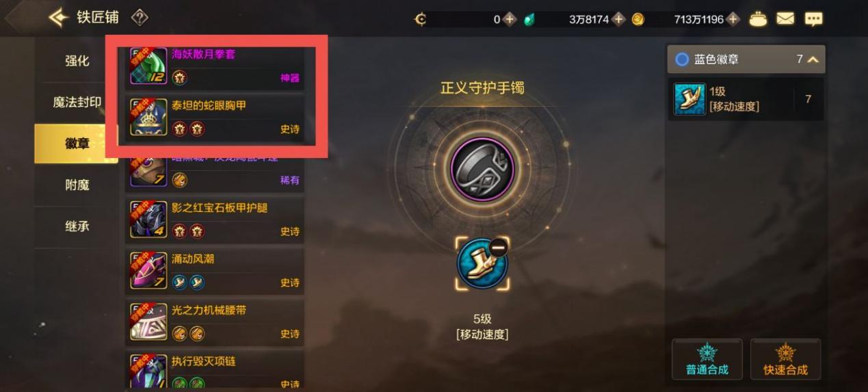
Task: Open the bag inventory icon in top bar
Action: [758, 19]
